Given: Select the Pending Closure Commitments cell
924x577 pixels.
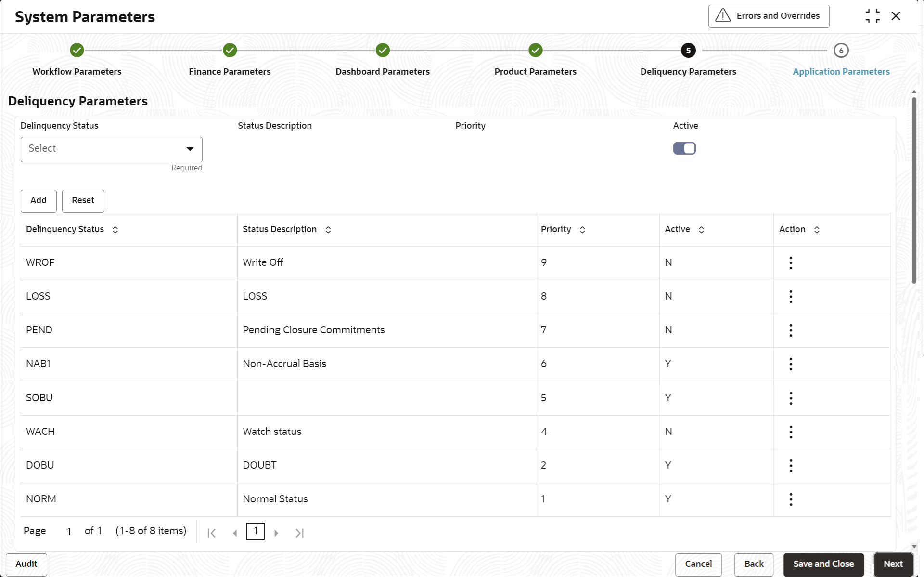Looking at the screenshot, I should point(386,330).
